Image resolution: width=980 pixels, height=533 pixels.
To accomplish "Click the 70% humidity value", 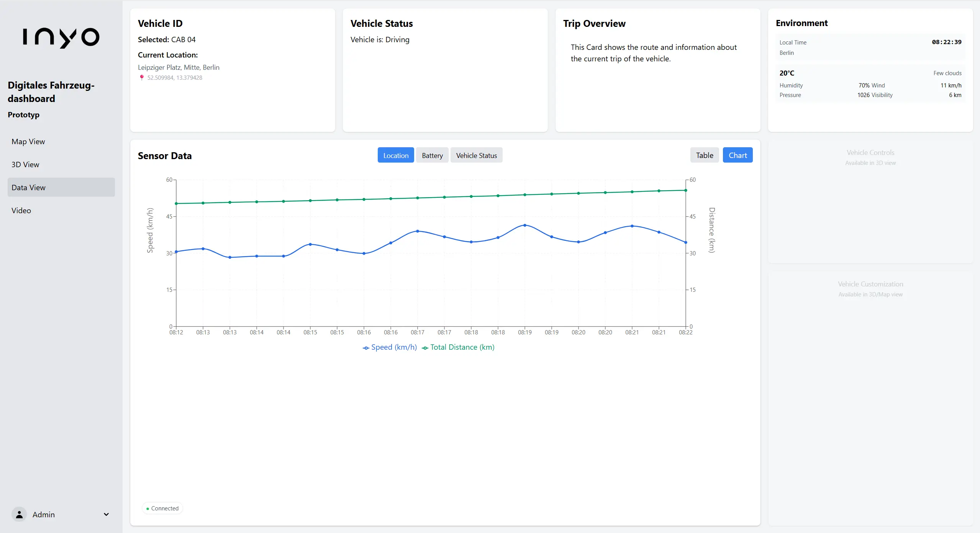I will tap(864, 86).
